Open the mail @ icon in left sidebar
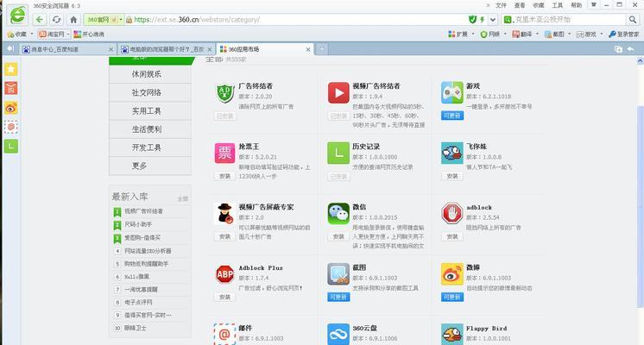Screen dimensions: 644x345 [11, 127]
